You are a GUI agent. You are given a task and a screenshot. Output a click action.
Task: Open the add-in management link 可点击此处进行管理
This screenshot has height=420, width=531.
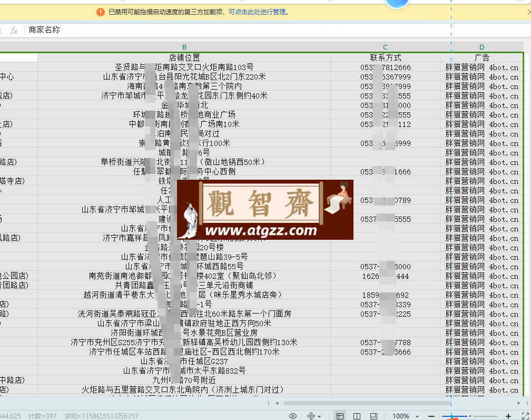259,12
